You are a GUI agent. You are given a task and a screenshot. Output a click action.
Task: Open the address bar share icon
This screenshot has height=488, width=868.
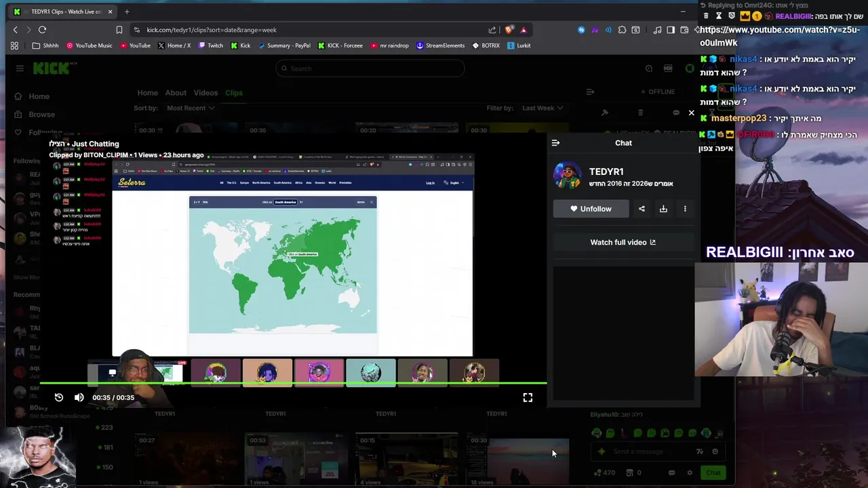click(x=492, y=30)
